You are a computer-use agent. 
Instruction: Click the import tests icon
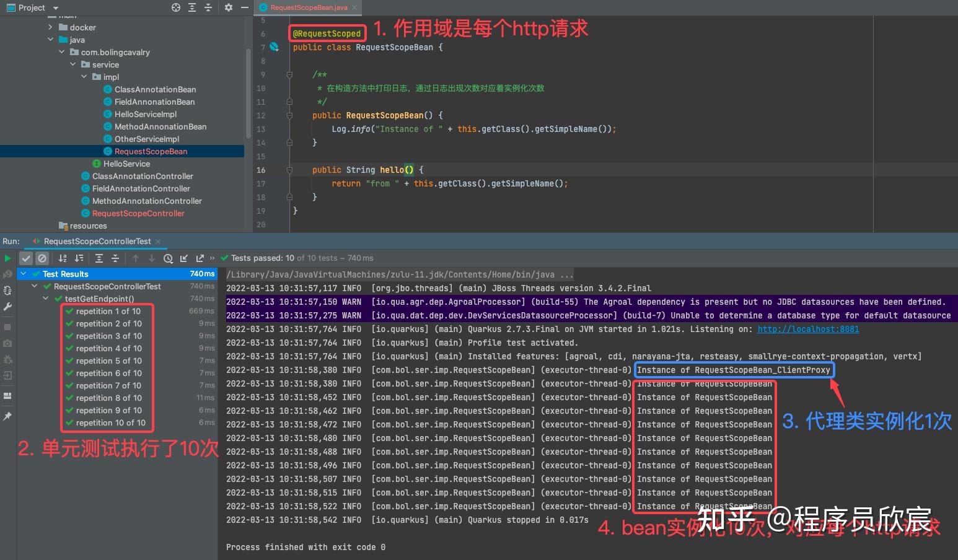coord(184,258)
